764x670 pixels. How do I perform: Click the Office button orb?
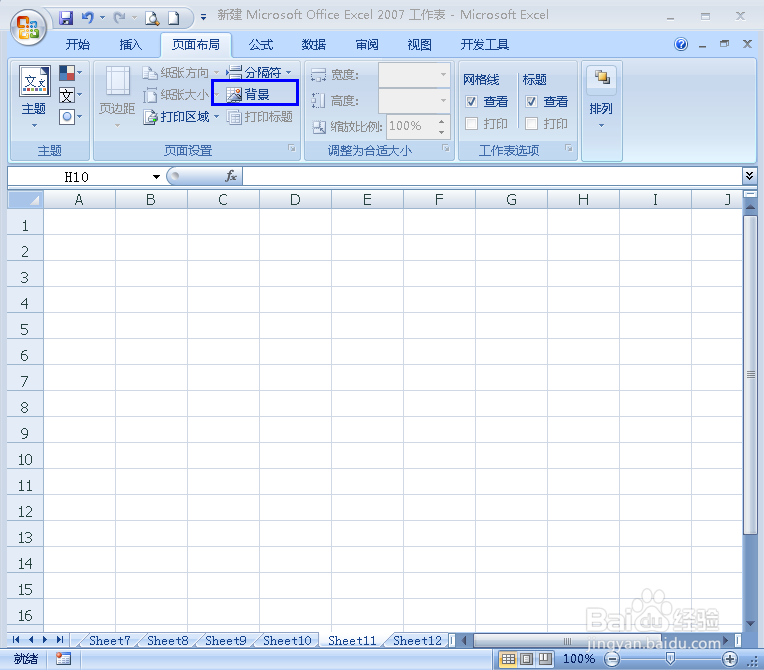[28, 27]
